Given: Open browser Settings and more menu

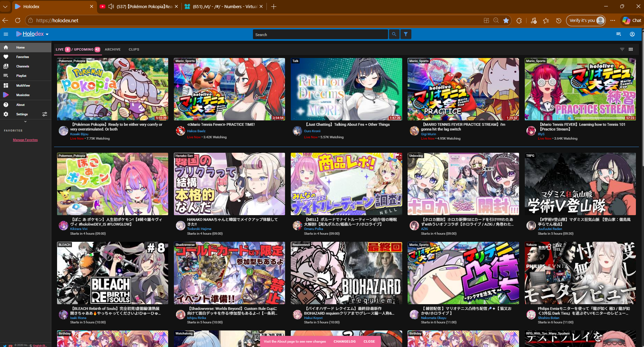Looking at the screenshot, I should pyautogui.click(x=613, y=21).
